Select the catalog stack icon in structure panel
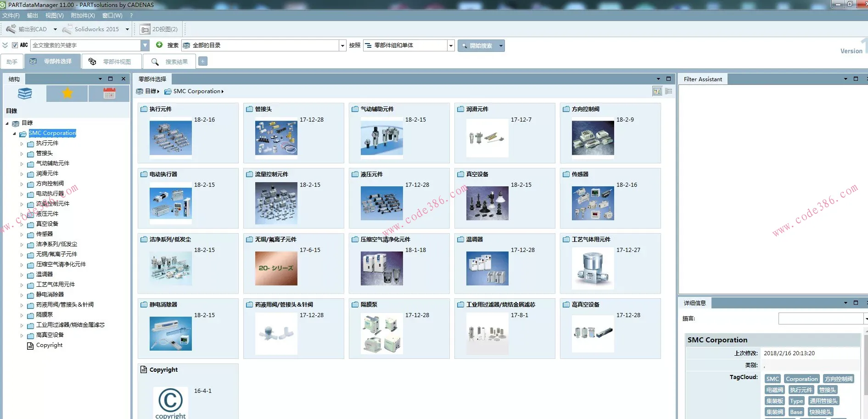The height and width of the screenshot is (419, 868). [25, 94]
